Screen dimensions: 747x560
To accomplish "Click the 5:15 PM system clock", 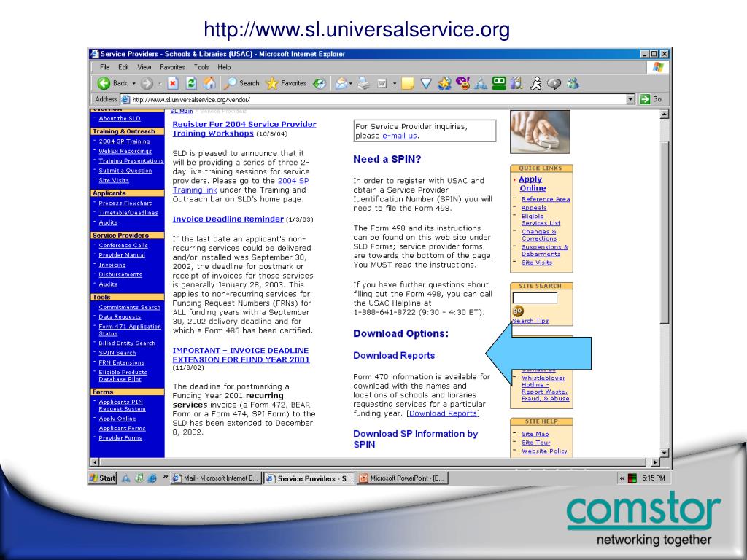I will tap(653, 478).
